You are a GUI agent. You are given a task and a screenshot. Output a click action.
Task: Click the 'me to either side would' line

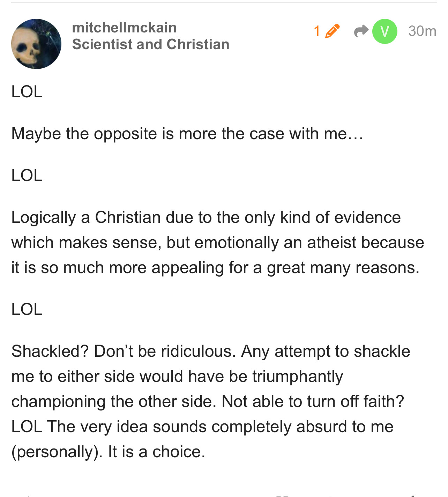pos(177,376)
